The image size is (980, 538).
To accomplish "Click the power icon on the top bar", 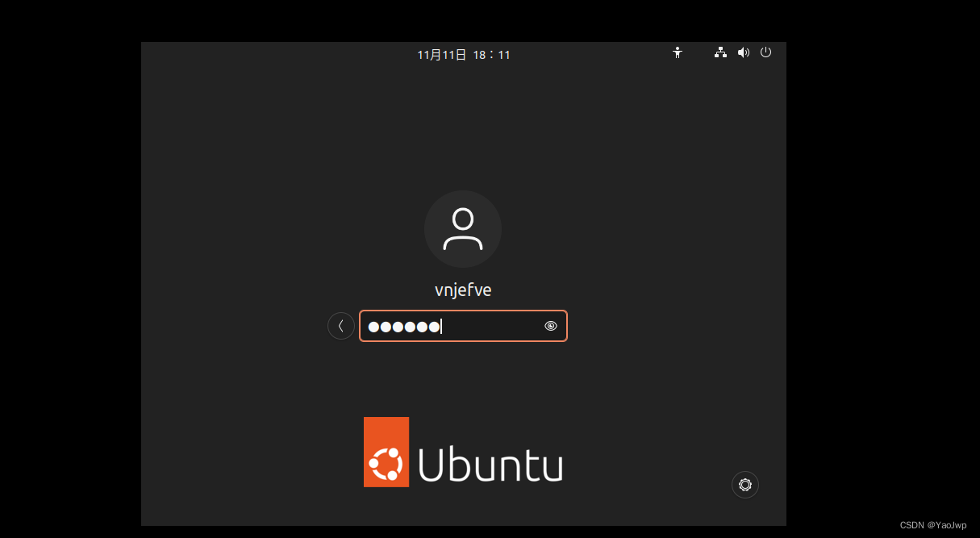I will (x=765, y=52).
